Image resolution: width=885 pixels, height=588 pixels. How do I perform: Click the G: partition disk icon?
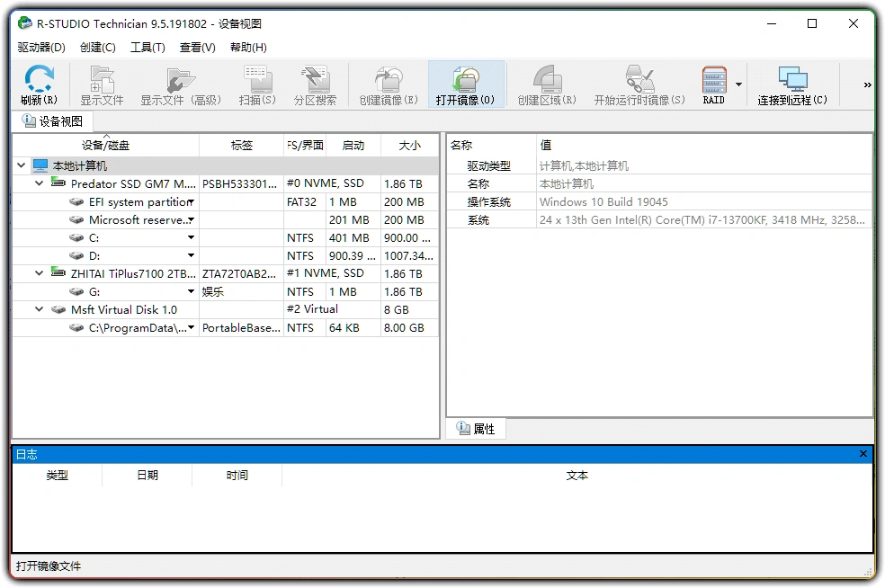(x=76, y=291)
